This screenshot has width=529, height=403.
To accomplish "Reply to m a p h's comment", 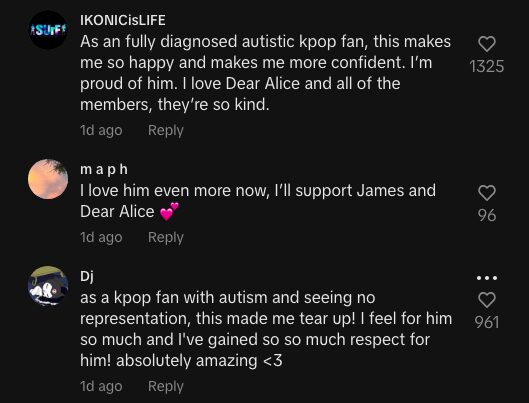I will 166,237.
